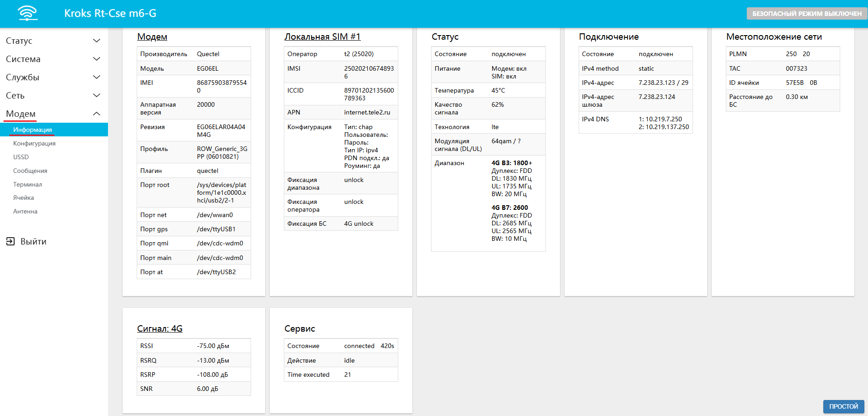Open the Конфигурация submenu item
This screenshot has width=868, height=416.
click(34, 143)
